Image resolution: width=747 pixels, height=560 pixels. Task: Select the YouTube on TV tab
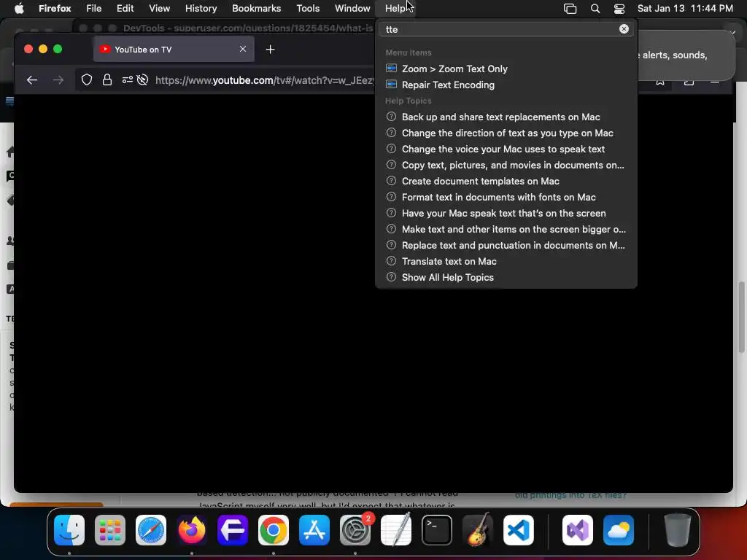point(174,49)
